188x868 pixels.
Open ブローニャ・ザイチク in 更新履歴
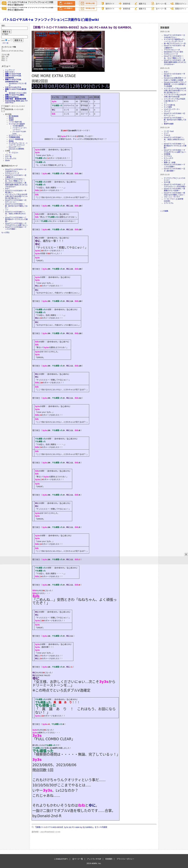(172, 197)
